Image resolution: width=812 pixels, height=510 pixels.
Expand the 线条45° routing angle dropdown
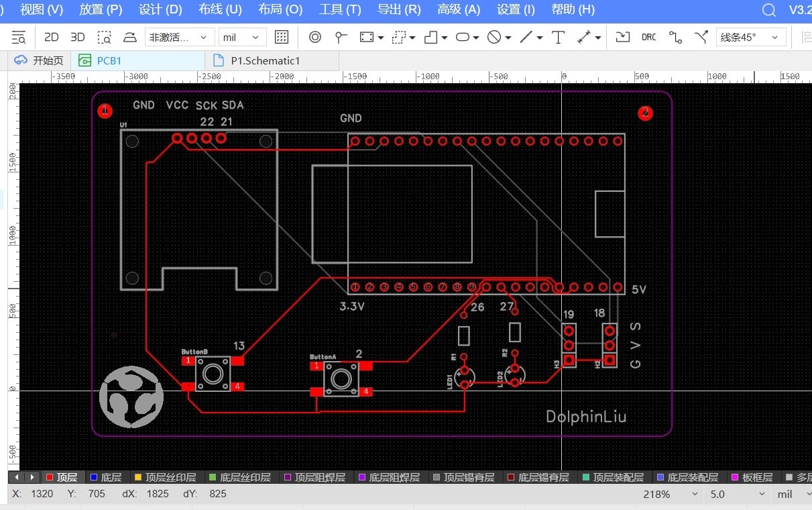pos(751,38)
